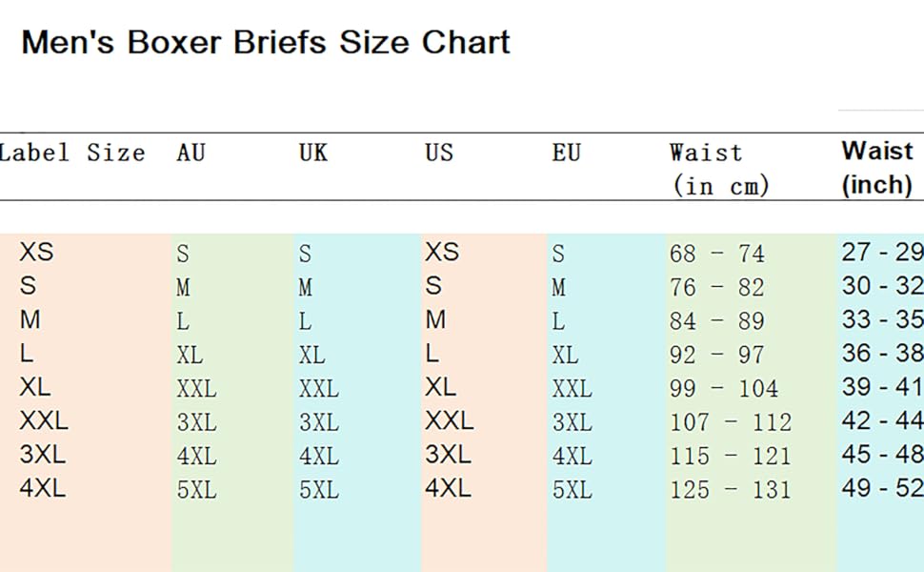Click the US column header
924x572 pixels.
[x=439, y=153]
